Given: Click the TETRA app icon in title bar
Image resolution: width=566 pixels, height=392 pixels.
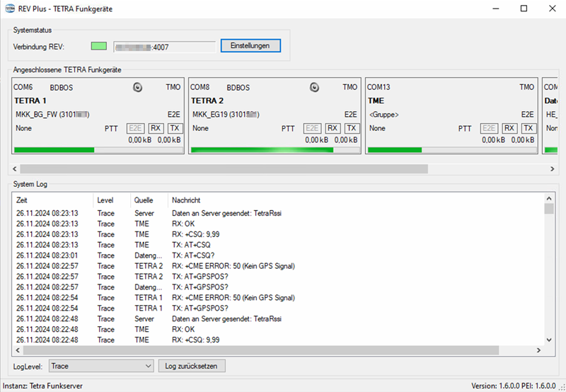Looking at the screenshot, I should pos(9,8).
